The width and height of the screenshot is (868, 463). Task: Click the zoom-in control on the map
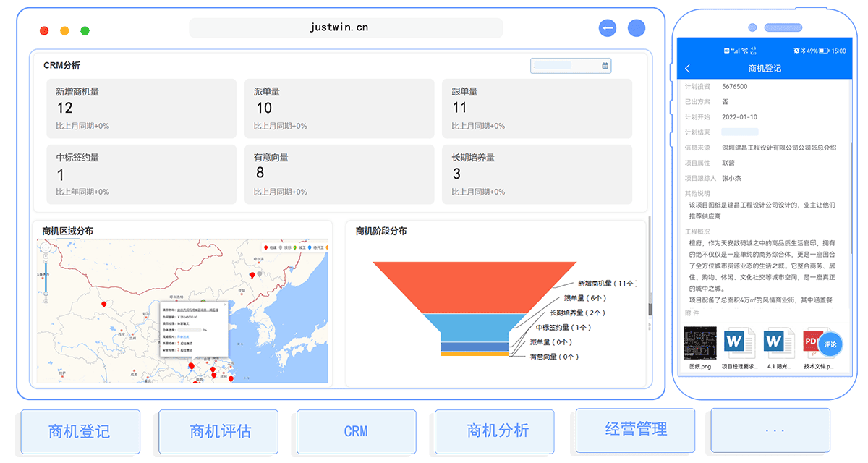coord(46,261)
